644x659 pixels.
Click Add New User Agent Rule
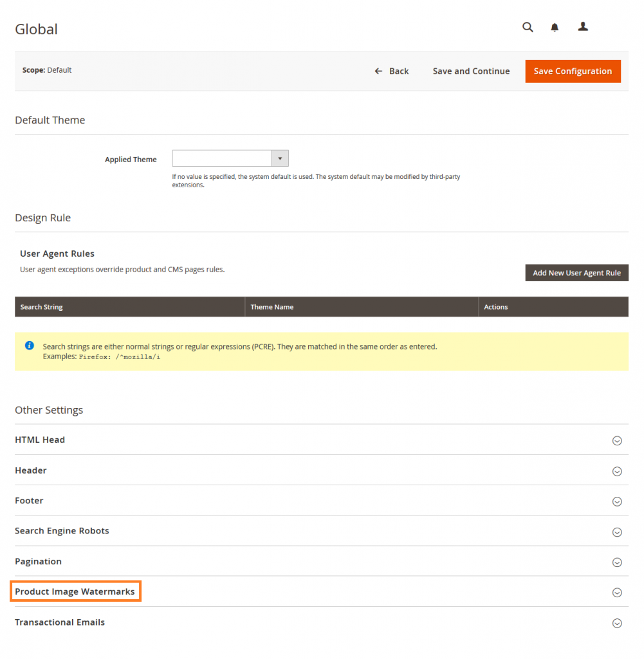(576, 272)
